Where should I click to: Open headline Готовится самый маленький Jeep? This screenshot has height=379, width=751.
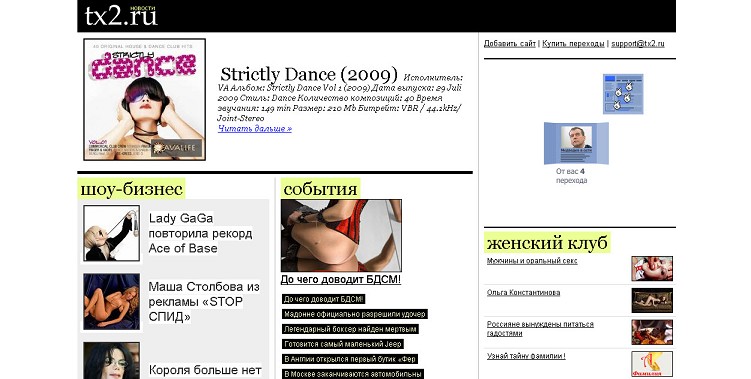pyautogui.click(x=343, y=344)
